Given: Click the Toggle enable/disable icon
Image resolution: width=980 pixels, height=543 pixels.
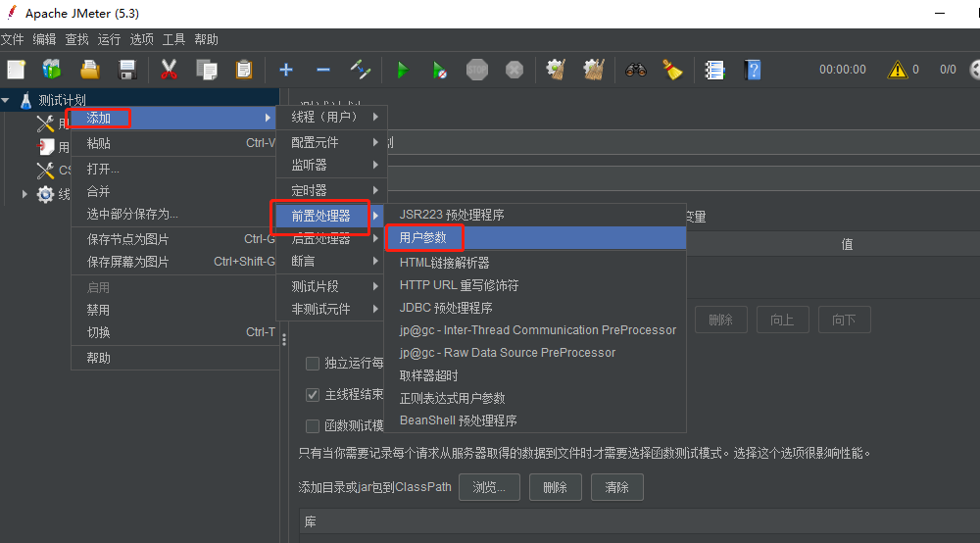Looking at the screenshot, I should tap(361, 70).
